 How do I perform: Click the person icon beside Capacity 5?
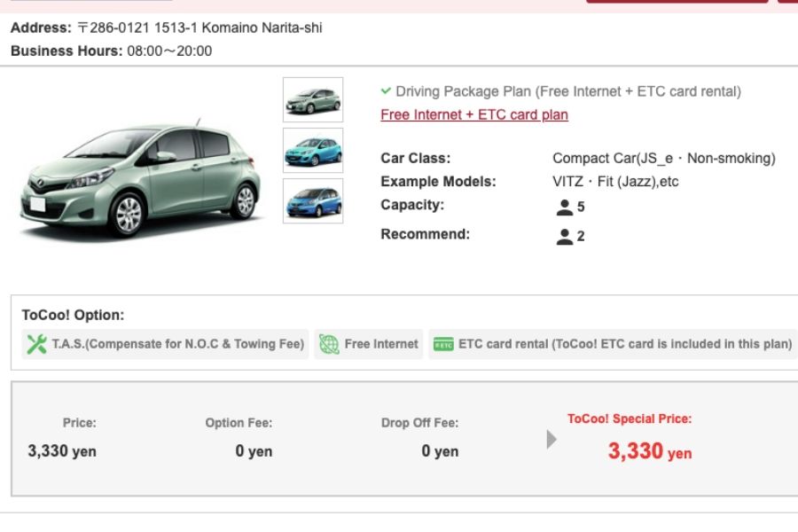point(565,207)
